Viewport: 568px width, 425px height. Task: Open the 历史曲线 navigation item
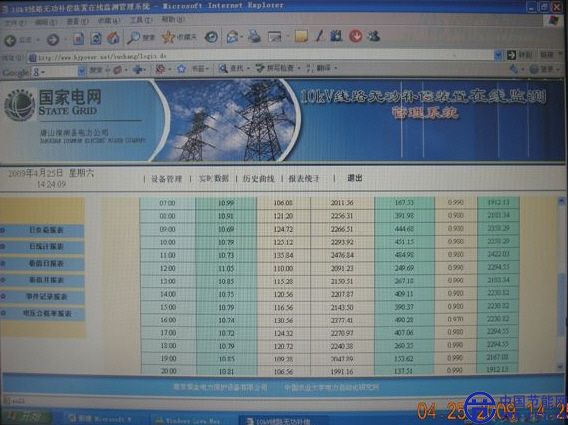258,178
